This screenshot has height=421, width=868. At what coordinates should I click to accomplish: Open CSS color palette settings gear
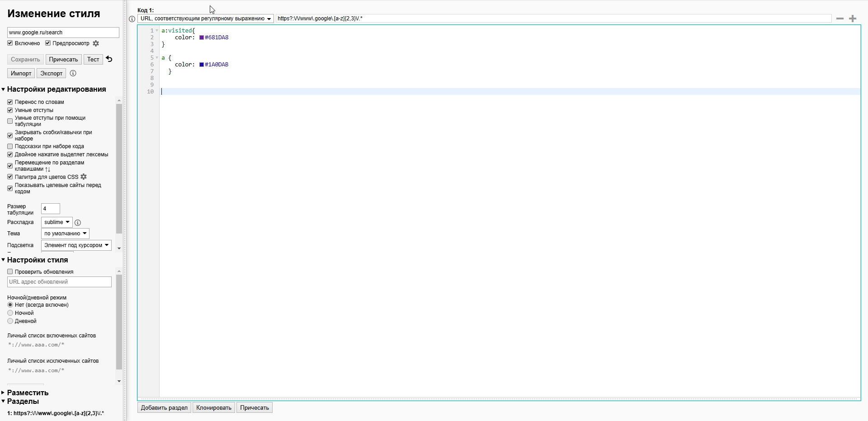pyautogui.click(x=84, y=177)
